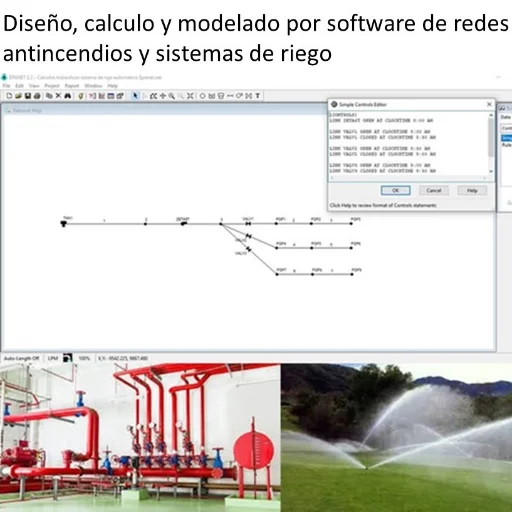Open the Help menu in the menu bar

(x=112, y=86)
